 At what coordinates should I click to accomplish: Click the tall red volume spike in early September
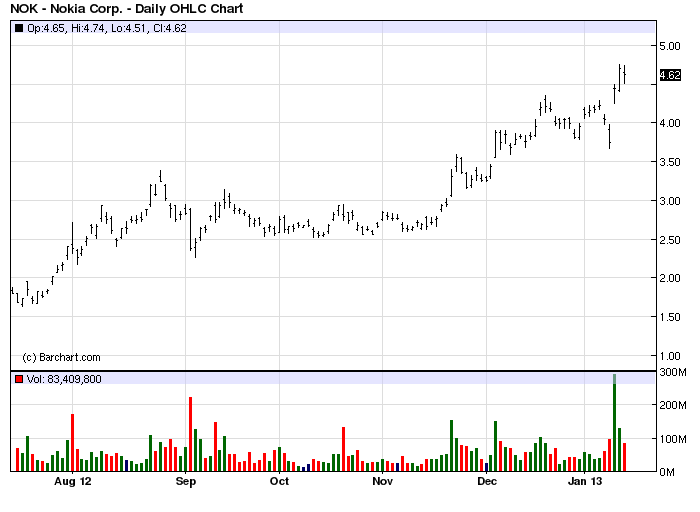pos(191,434)
